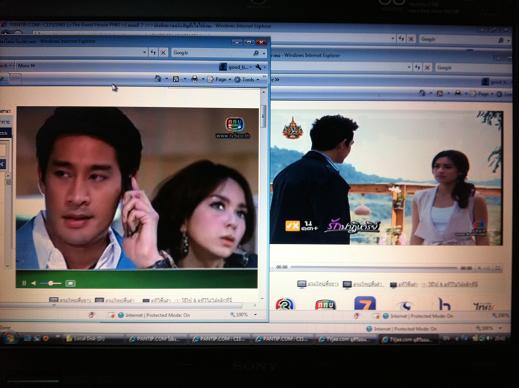Screen dimensions: 519x388
Task: Select the Channel 3 logo below right video
Action: pos(285,304)
